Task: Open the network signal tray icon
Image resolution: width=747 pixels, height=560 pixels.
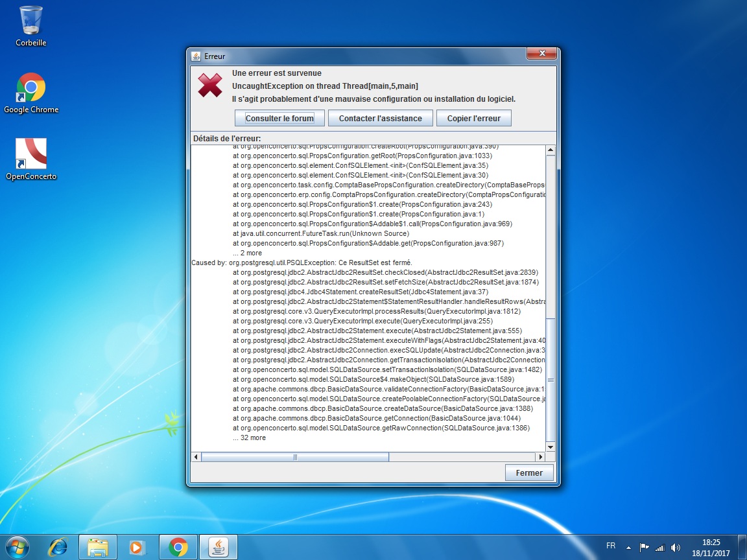Action: click(660, 547)
